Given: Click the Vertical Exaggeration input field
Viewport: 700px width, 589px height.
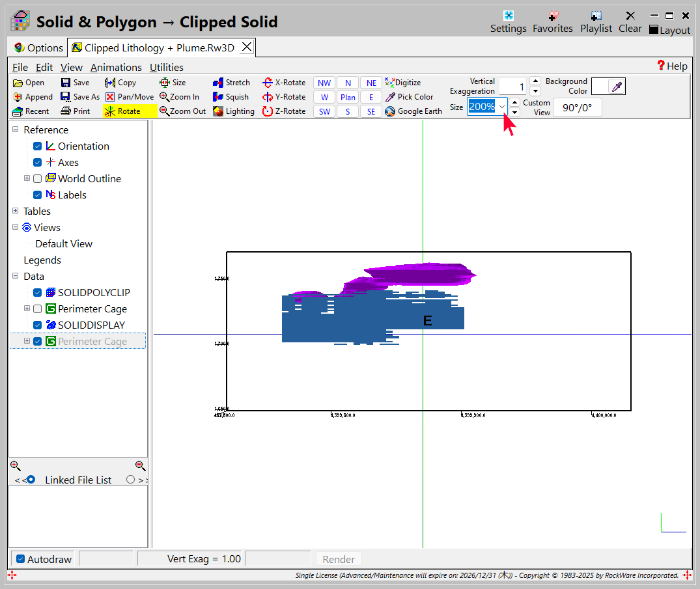Looking at the screenshot, I should 513,87.
